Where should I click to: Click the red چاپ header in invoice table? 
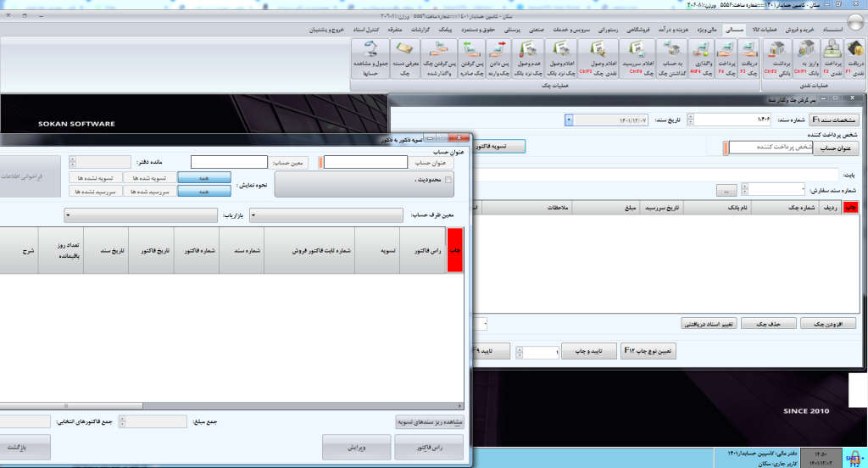point(454,250)
